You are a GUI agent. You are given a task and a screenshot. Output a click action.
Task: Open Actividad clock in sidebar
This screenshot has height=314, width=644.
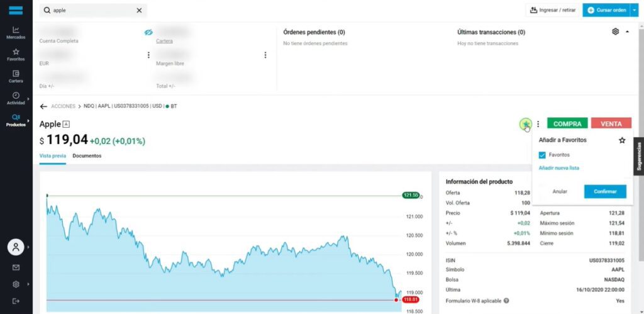point(16,99)
